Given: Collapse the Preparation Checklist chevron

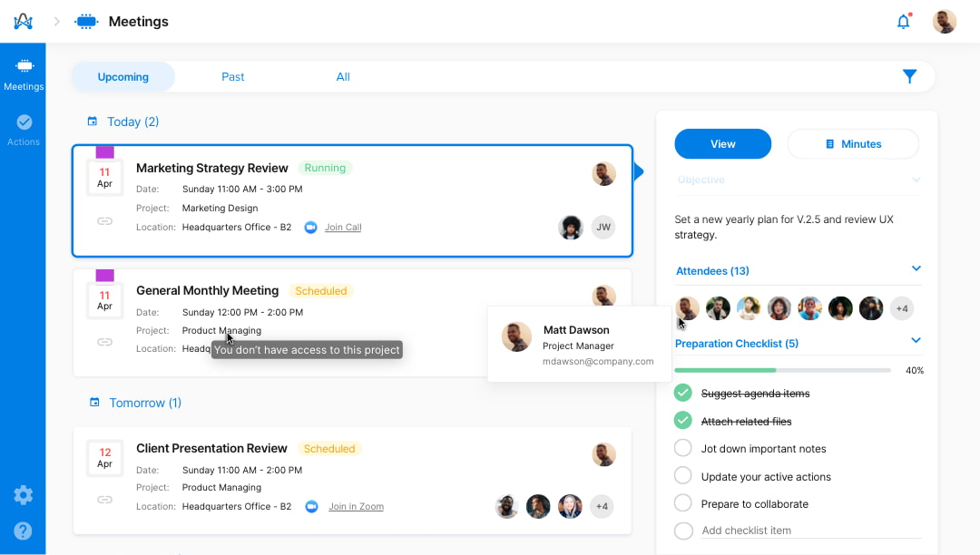Looking at the screenshot, I should [x=916, y=341].
